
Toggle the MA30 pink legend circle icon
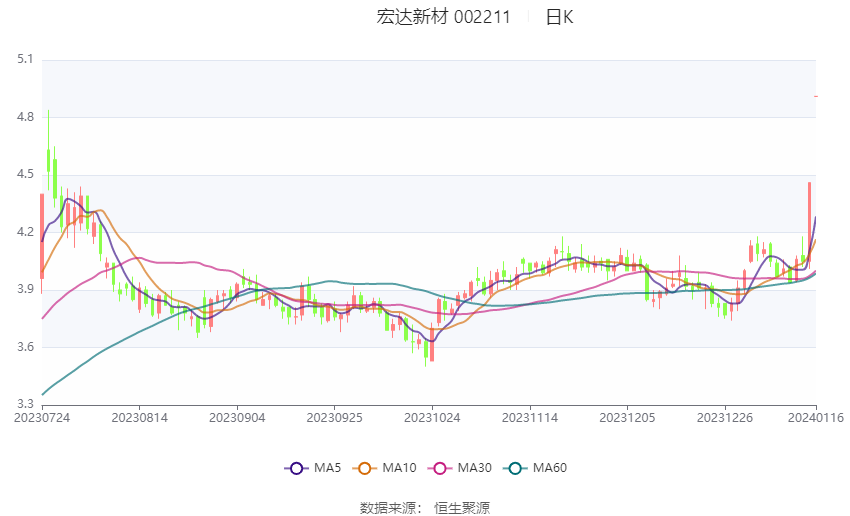pos(440,468)
